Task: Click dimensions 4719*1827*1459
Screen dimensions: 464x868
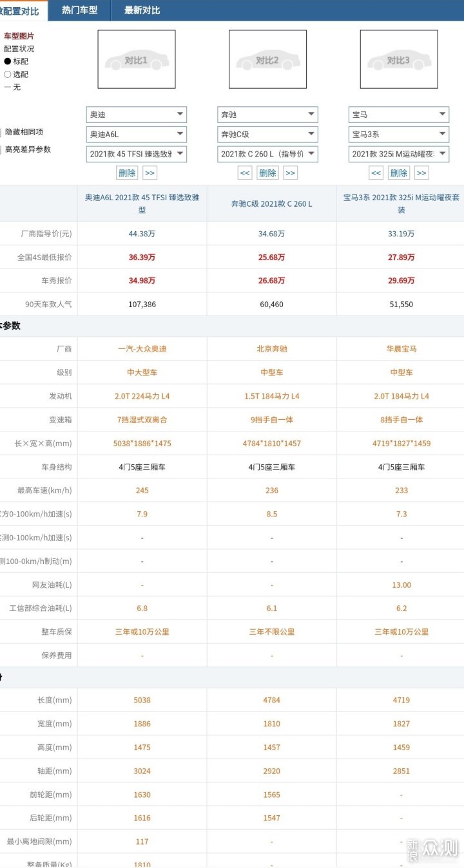Action: point(401,444)
